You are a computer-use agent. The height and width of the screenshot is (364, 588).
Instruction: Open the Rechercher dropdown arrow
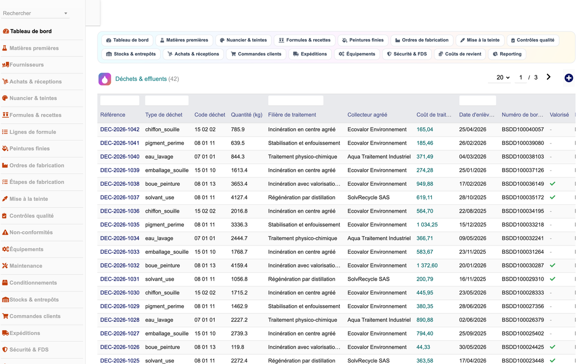click(66, 14)
